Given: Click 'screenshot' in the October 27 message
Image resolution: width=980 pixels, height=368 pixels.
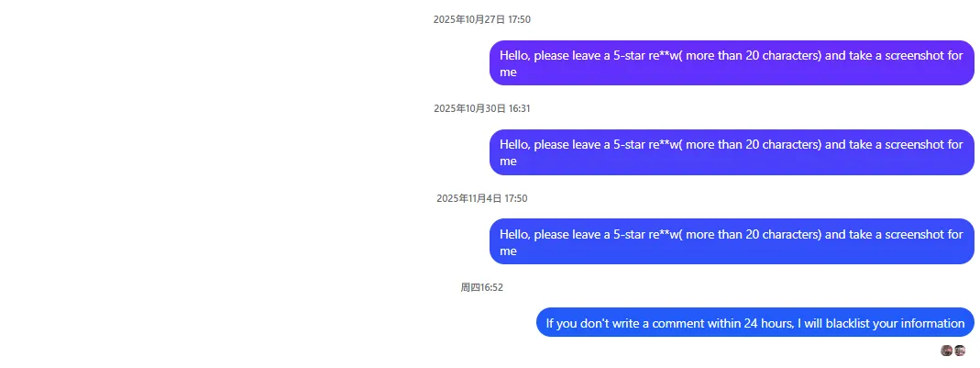Looking at the screenshot, I should click(910, 55).
